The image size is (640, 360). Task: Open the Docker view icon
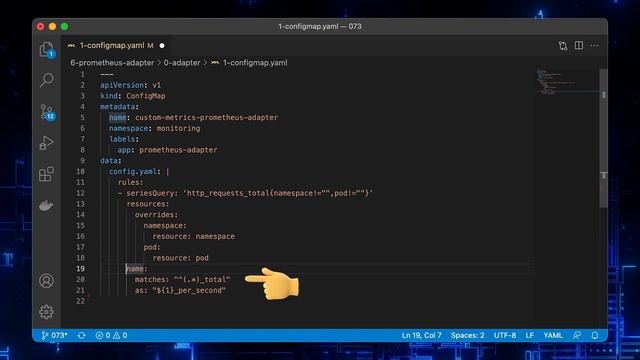click(x=46, y=205)
